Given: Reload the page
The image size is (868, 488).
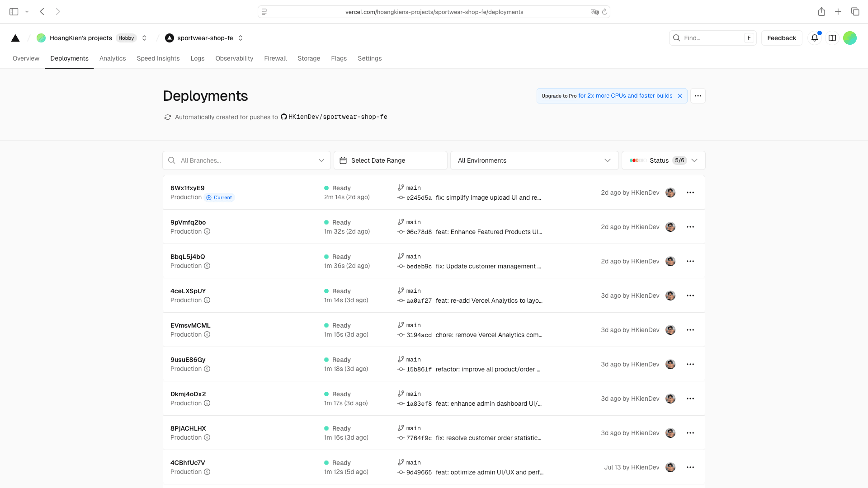Looking at the screenshot, I should point(604,12).
